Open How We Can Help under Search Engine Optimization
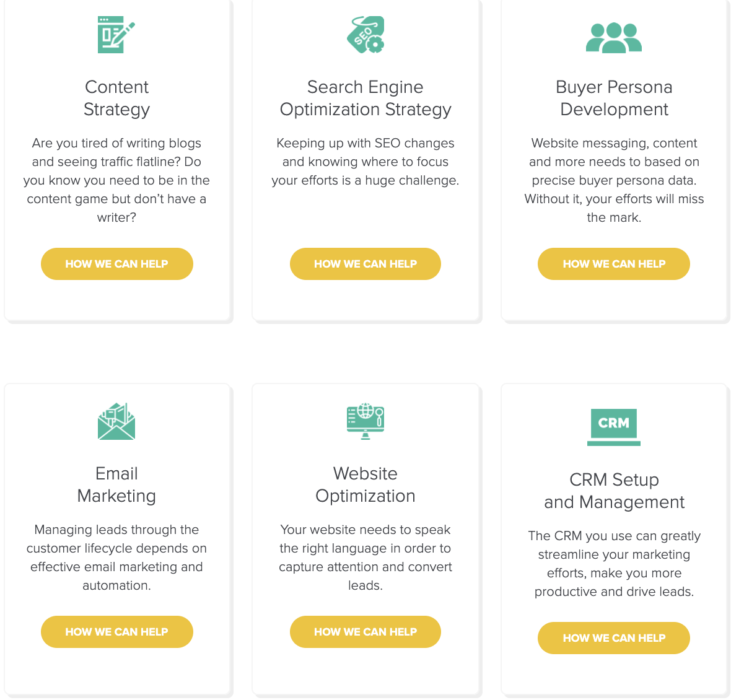 (x=365, y=264)
